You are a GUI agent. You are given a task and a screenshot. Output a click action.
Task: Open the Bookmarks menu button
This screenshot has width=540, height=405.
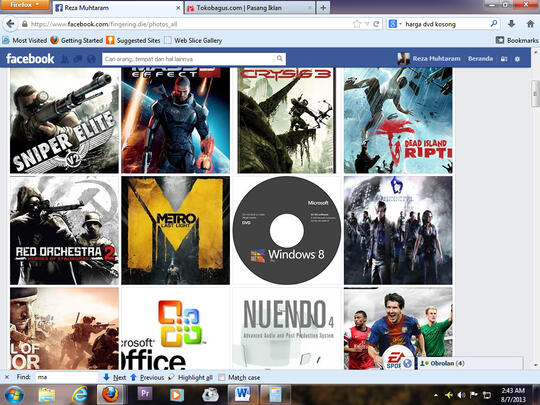(x=517, y=40)
